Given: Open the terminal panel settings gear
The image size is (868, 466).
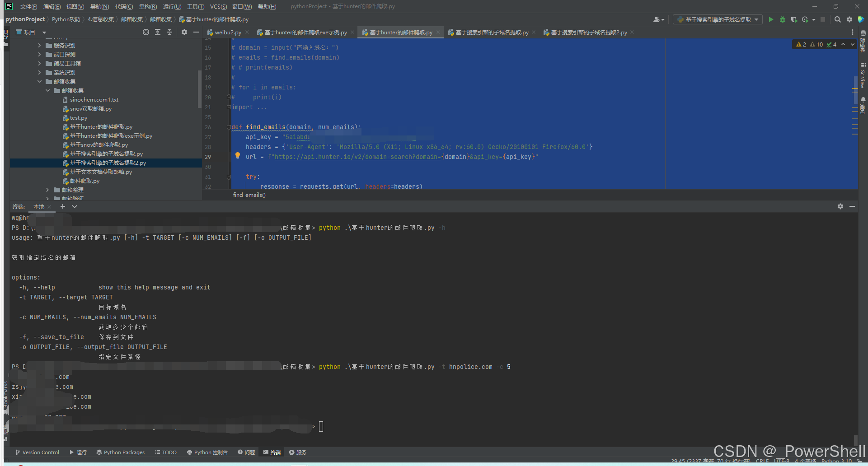Looking at the screenshot, I should 840,206.
